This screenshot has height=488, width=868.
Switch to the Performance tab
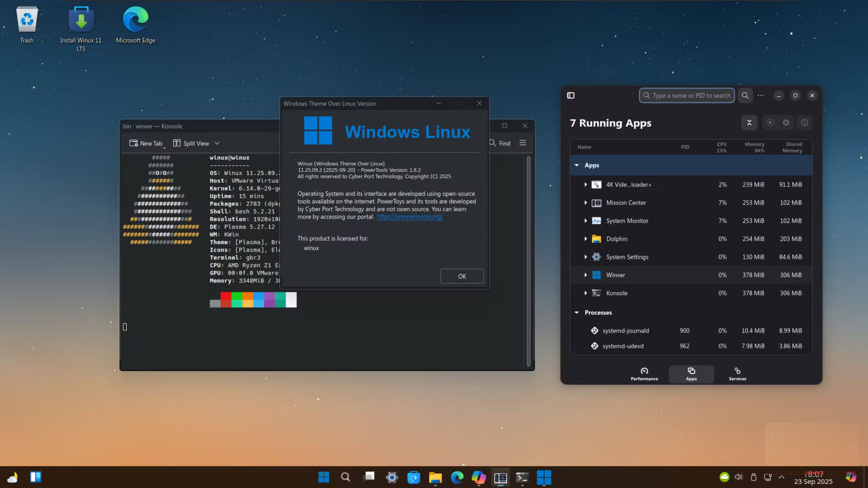click(x=644, y=374)
